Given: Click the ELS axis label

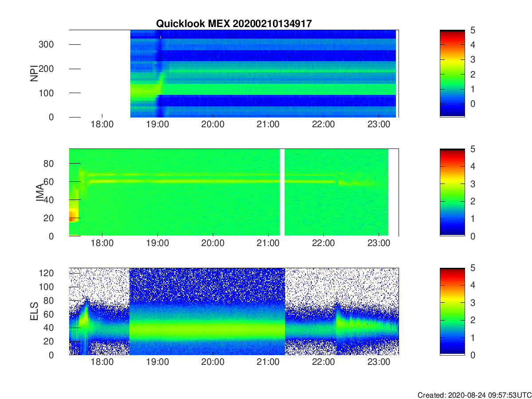Looking at the screenshot, I should coord(34,311).
